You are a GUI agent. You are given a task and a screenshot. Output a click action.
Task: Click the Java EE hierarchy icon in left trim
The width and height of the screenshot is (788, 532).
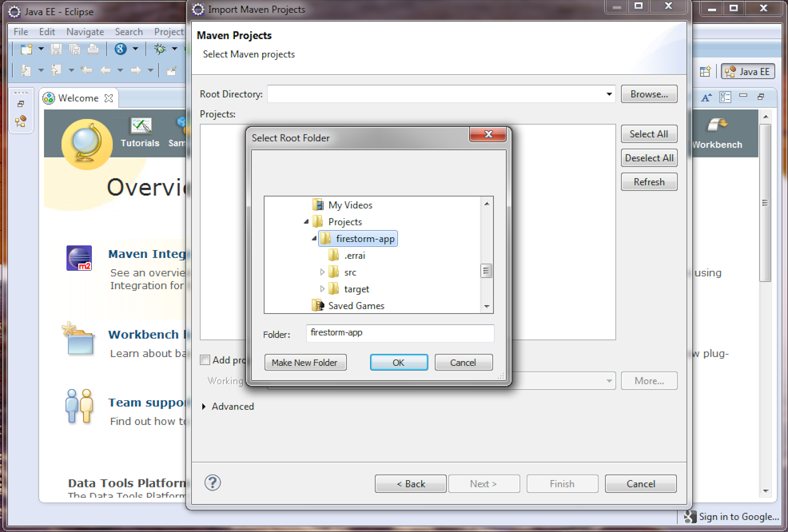point(21,121)
